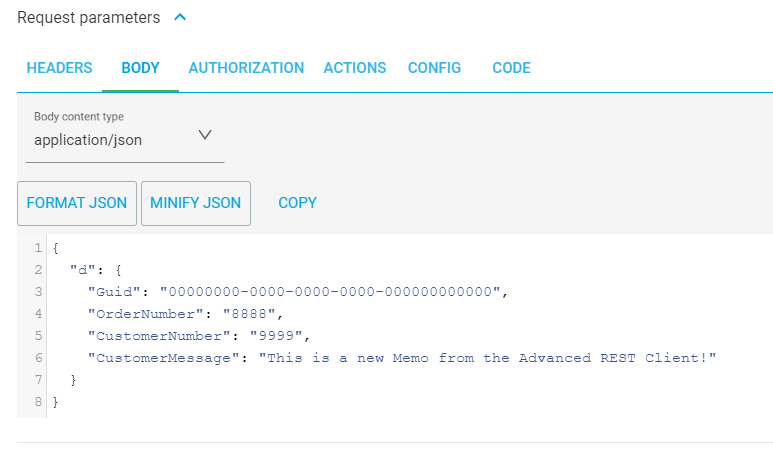Switch to the HEADERS tab
Screen dimensions: 773x459
coord(59,68)
